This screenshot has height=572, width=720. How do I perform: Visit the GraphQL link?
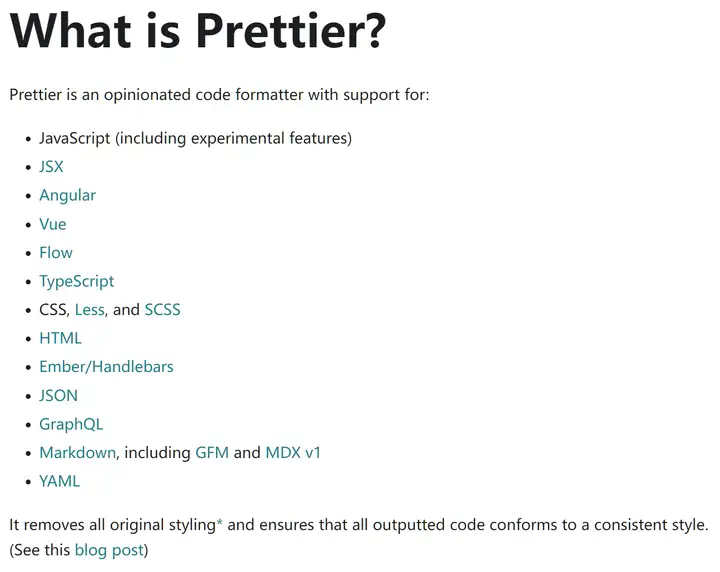[71, 424]
